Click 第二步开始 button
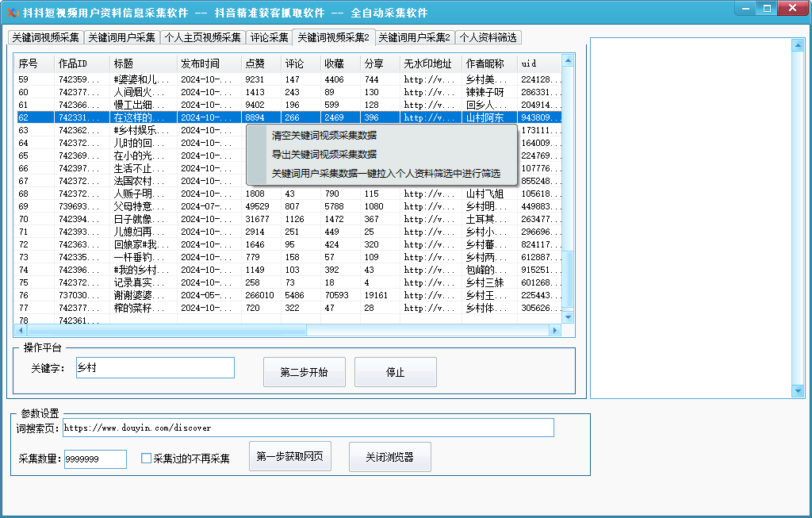Viewport: 812px width, 518px height. pos(304,372)
